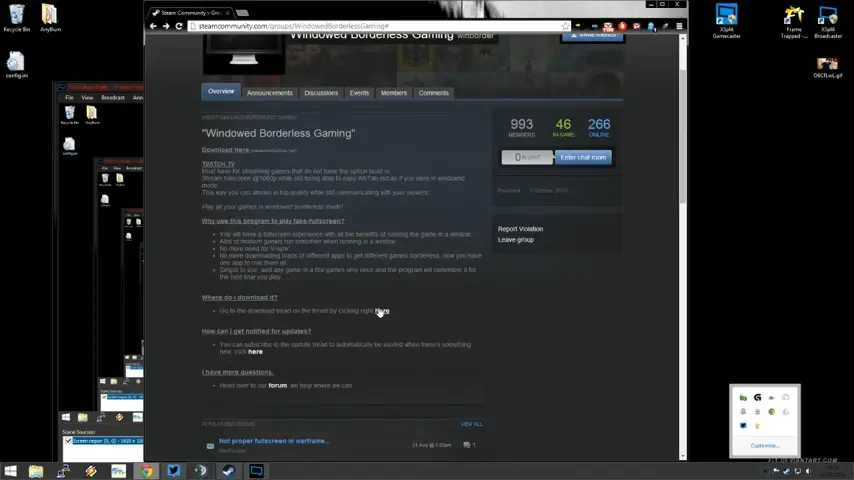Open XSplit Broadcaster desktop shortcut

[x=828, y=22]
